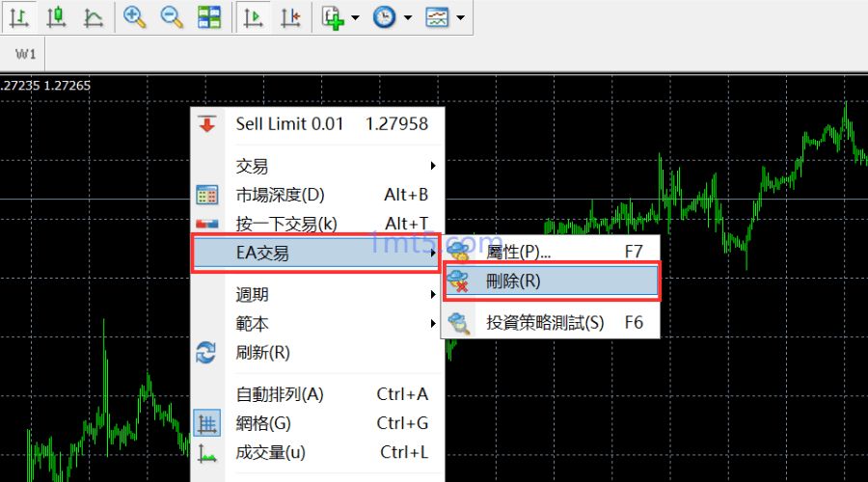Screen dimensions: 868x482
Task: Open the 週期 submenu
Action: pyautogui.click(x=317, y=294)
